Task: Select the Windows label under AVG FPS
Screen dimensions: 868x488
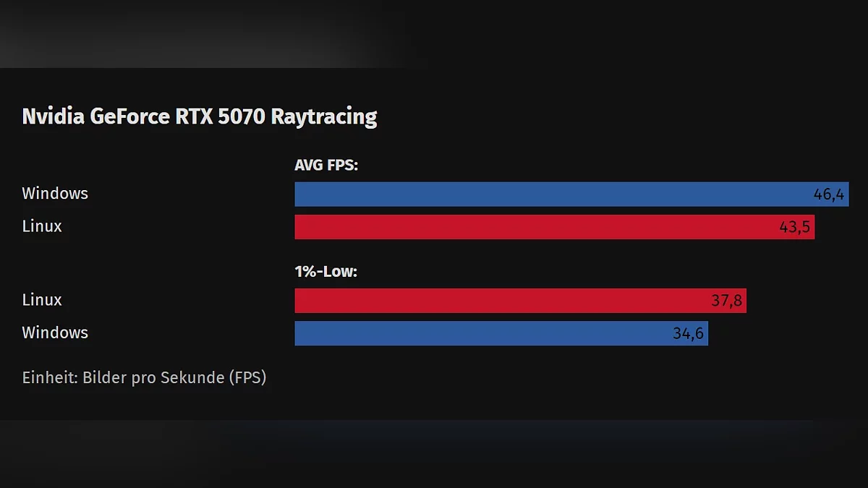Action: (x=55, y=194)
